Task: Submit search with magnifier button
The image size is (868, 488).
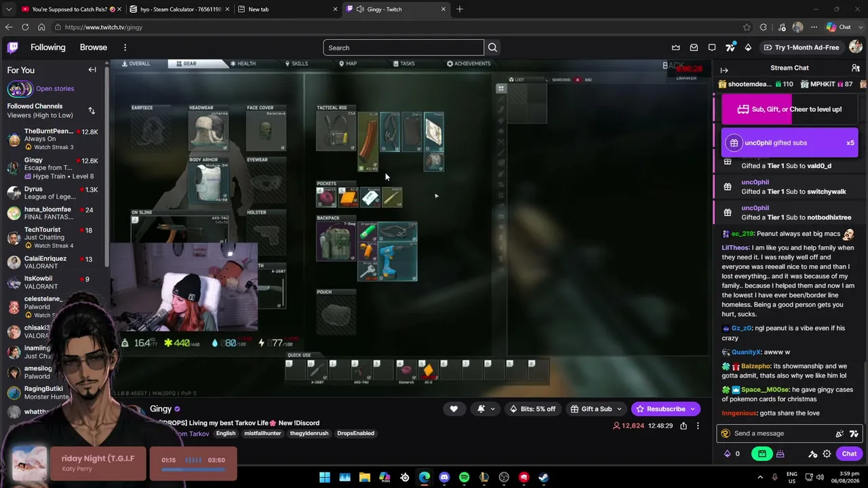Action: [493, 47]
